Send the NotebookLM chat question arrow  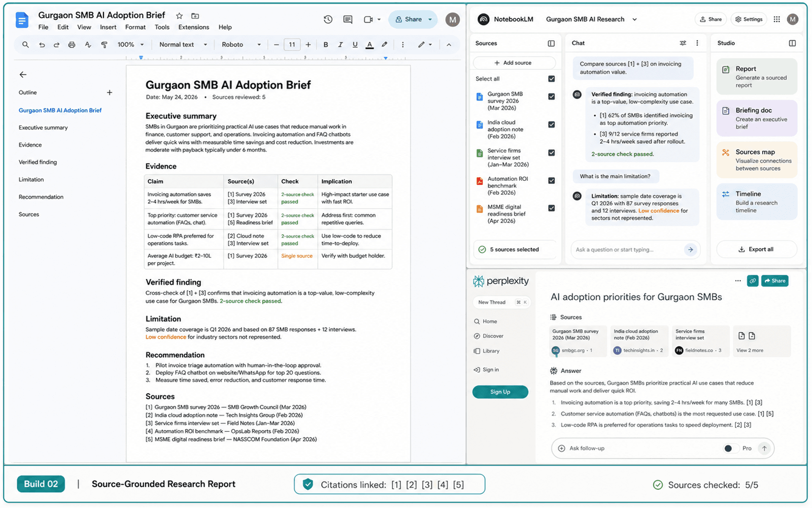[x=690, y=249]
